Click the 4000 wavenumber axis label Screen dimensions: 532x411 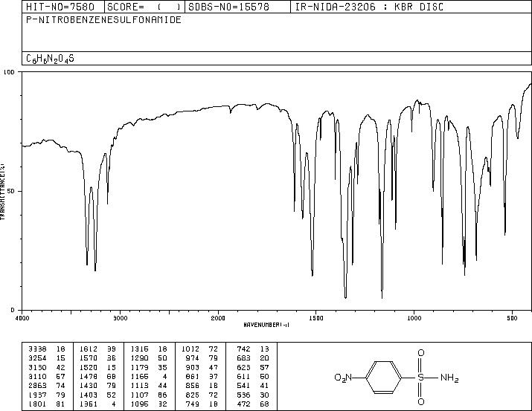click(x=22, y=318)
